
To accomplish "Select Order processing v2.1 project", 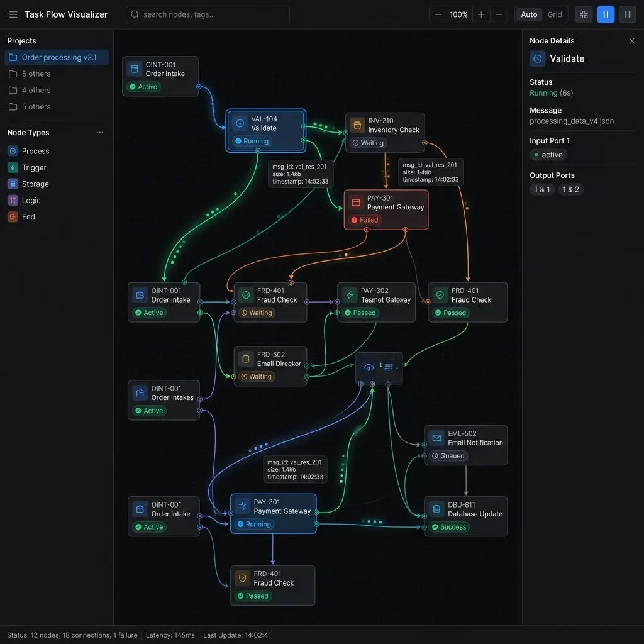I will 57,57.
